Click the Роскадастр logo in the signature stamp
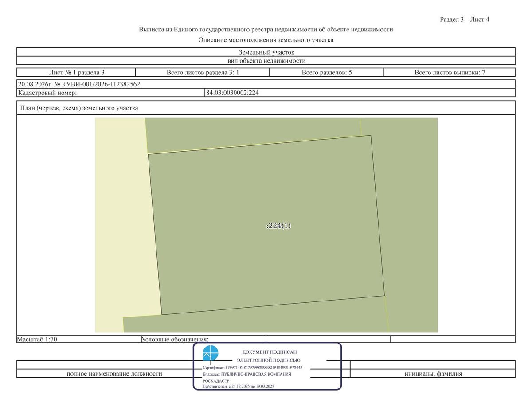Screen dimensions: 532x411 211,353
